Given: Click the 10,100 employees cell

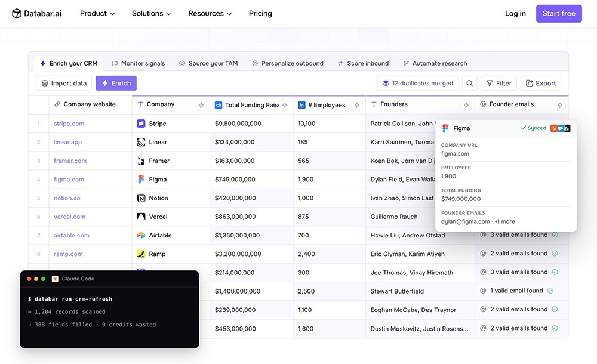Looking at the screenshot, I should (x=330, y=124).
